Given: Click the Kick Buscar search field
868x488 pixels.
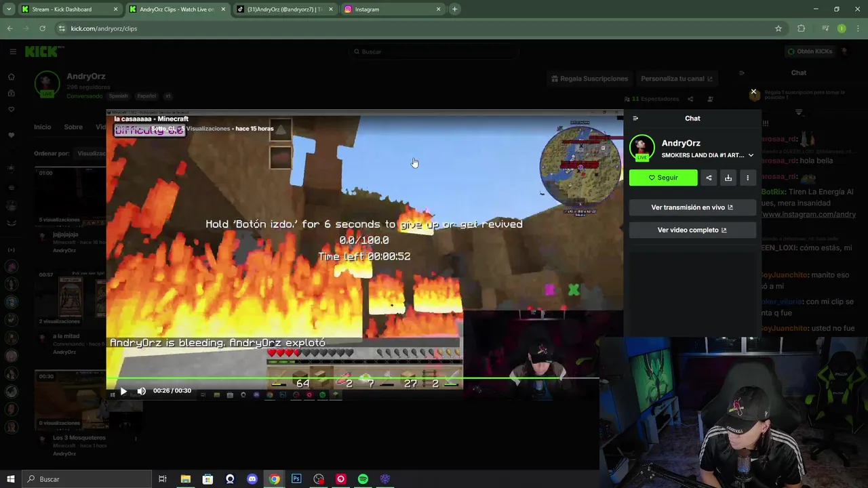Looking at the screenshot, I should tap(434, 52).
